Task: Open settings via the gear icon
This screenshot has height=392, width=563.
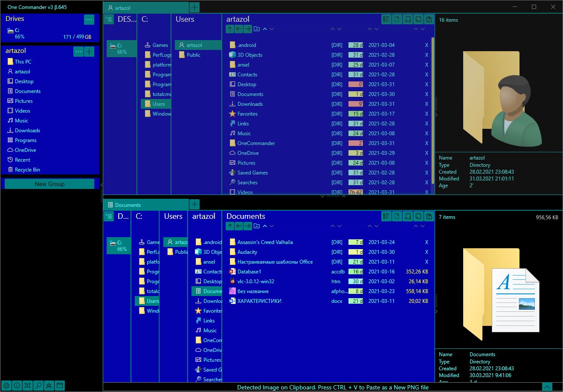Action: pyautogui.click(x=6, y=386)
